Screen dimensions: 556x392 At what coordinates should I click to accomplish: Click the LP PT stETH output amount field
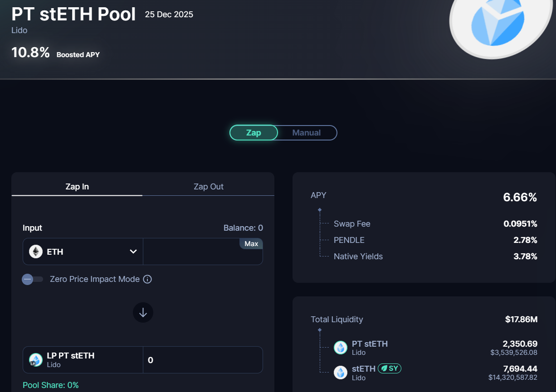[x=202, y=360]
